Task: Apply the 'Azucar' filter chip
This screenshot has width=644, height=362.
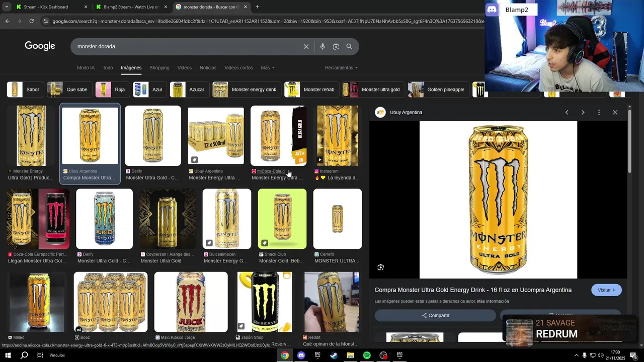Action: coord(189,89)
